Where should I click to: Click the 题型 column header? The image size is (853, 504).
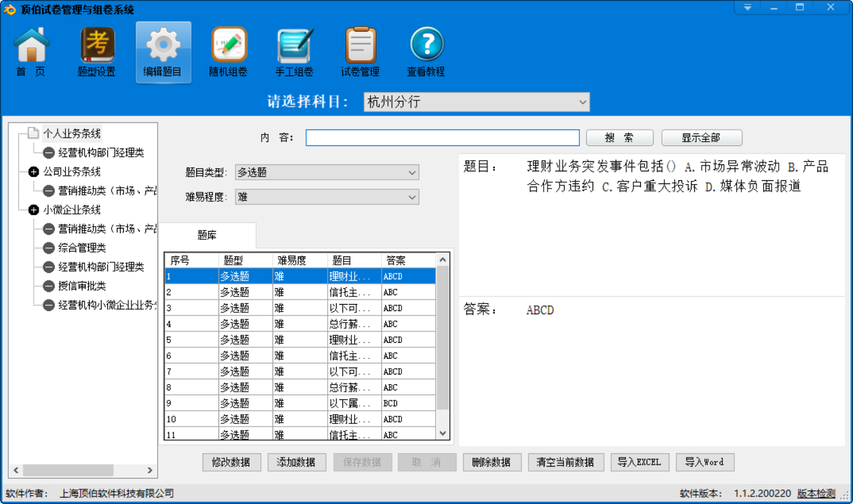(x=245, y=260)
